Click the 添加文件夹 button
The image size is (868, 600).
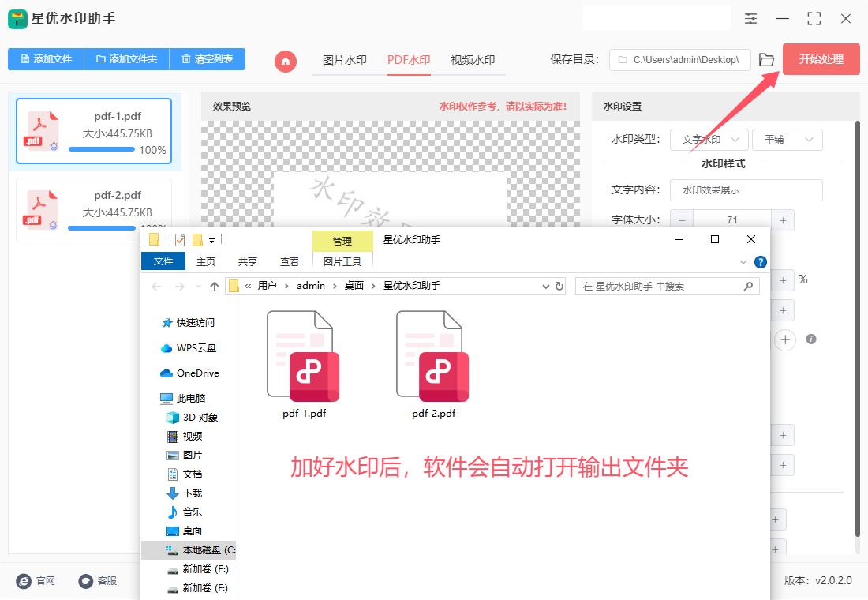point(127,59)
